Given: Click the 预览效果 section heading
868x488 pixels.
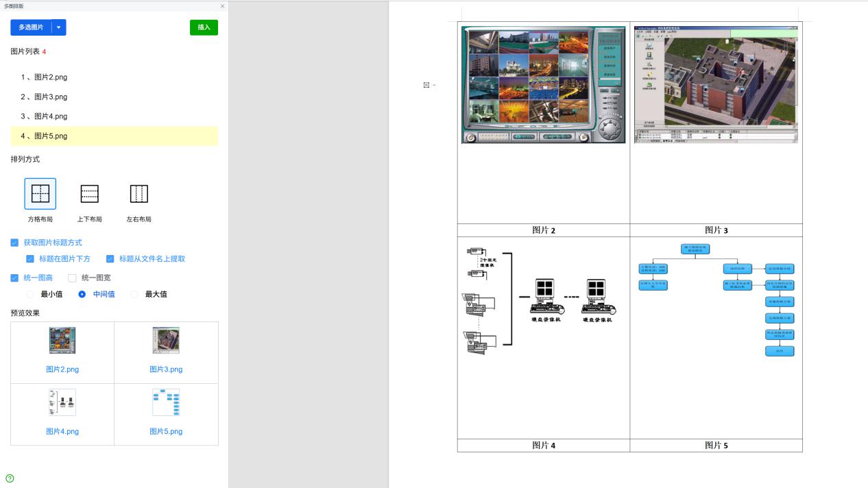Looking at the screenshot, I should 25,313.
